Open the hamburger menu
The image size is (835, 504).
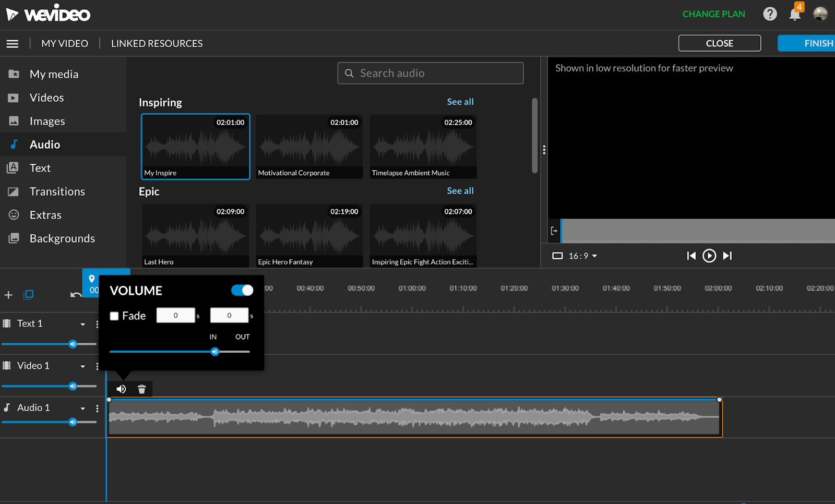[13, 44]
